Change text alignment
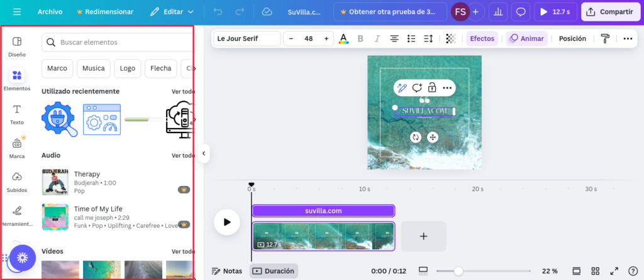Image resolution: width=644 pixels, height=280 pixels. coord(394,38)
